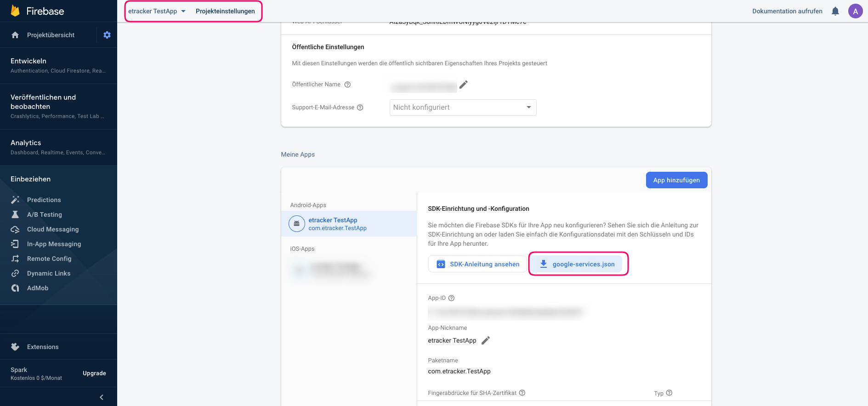Open Dokumentation aufrufen link
Screen dimensions: 868x406
point(787,11)
